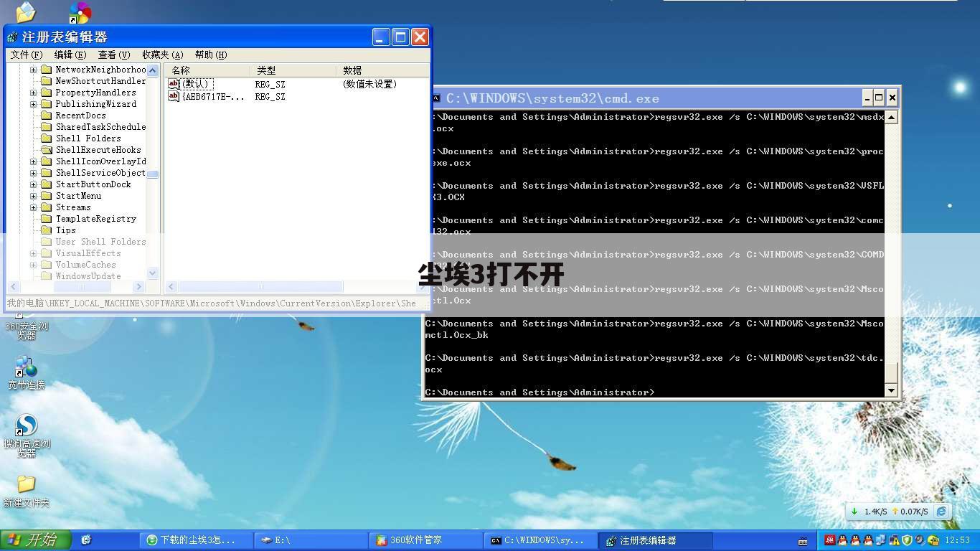The height and width of the screenshot is (551, 980).
Task: Click the yellow lock tray icon
Action: click(933, 540)
